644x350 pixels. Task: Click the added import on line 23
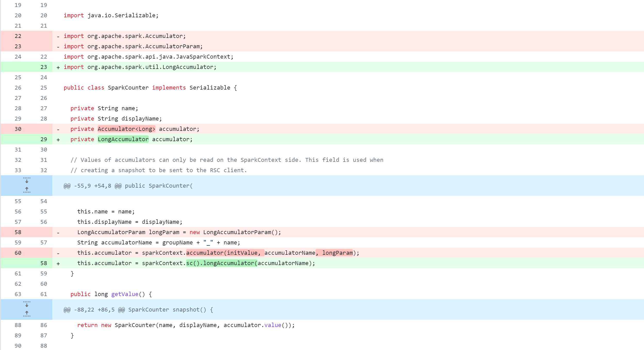139,67
